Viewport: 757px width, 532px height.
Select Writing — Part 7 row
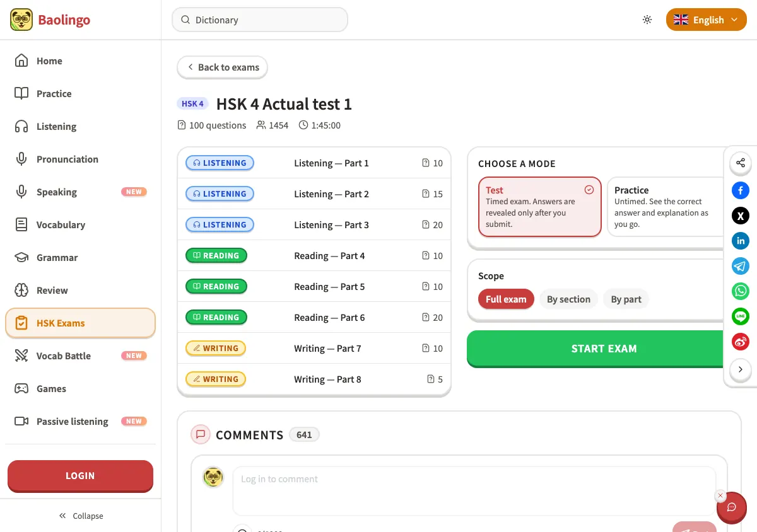click(314, 348)
